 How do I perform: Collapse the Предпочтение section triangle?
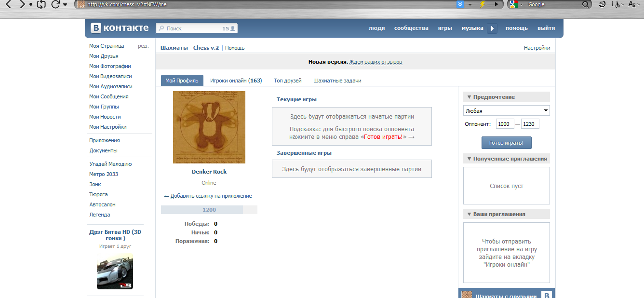pyautogui.click(x=469, y=97)
